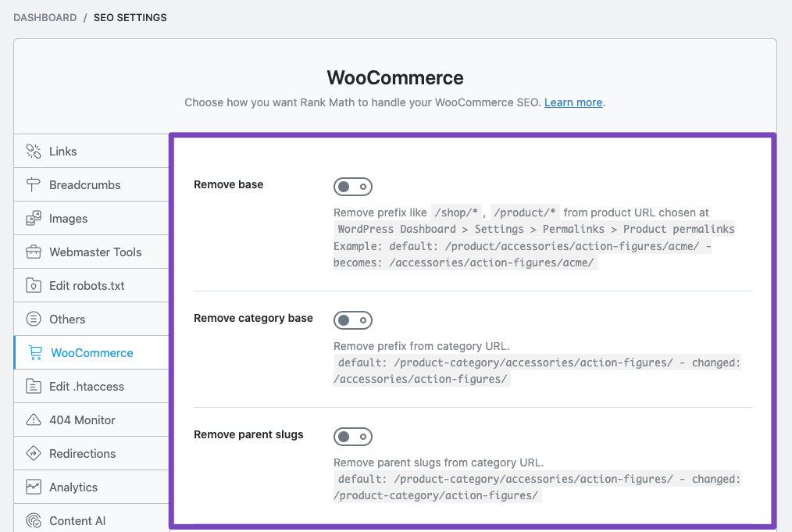Select the Images tab

91,218
